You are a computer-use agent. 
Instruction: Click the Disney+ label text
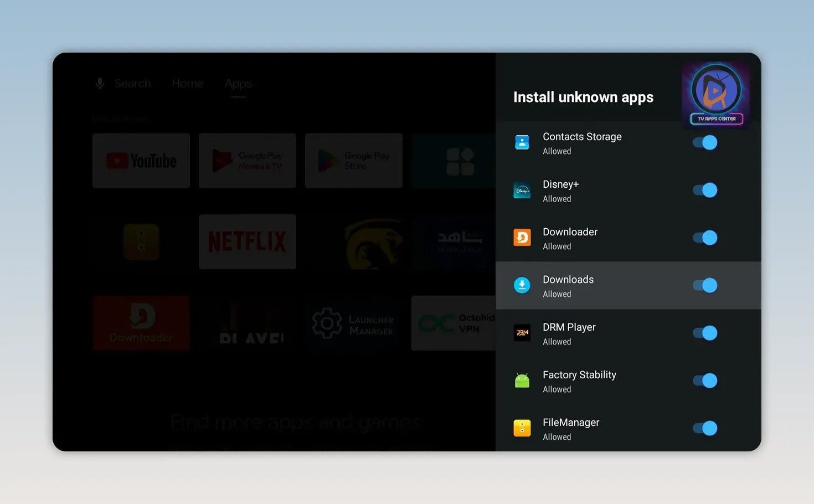(560, 184)
